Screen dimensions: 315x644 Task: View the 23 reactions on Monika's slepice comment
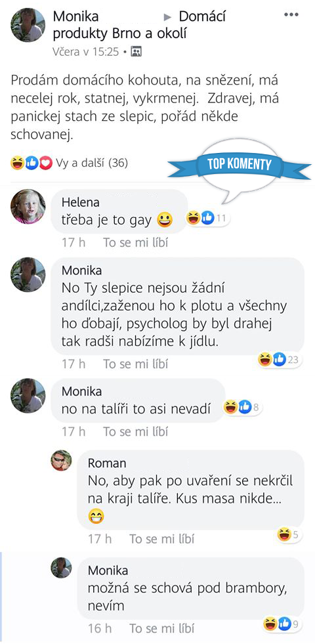(279, 360)
